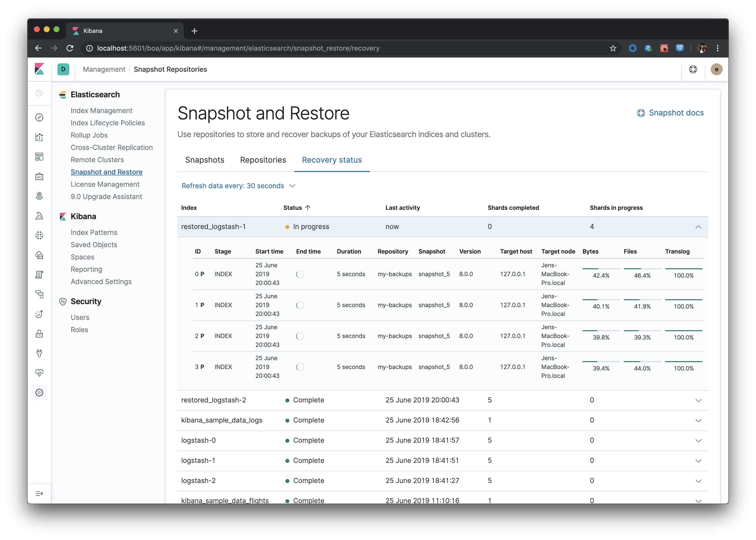Expand the side navigation menu icon
This screenshot has width=756, height=540.
[x=39, y=494]
